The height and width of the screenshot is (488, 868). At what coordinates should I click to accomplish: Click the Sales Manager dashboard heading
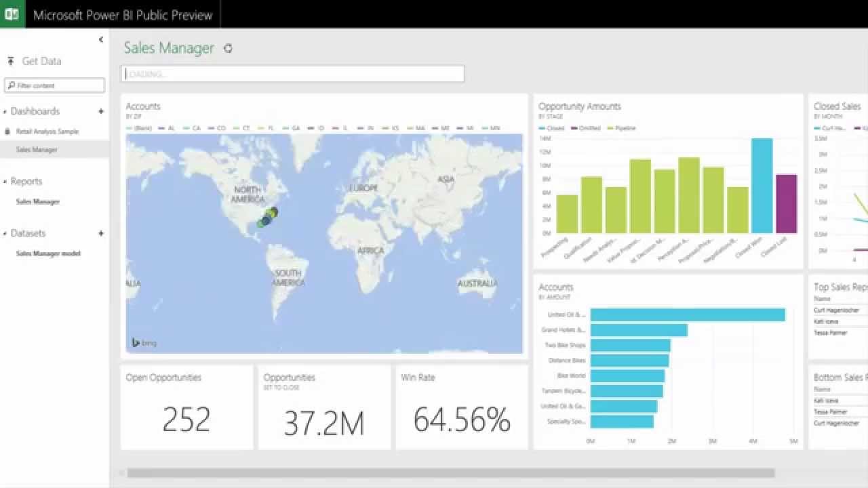click(169, 48)
